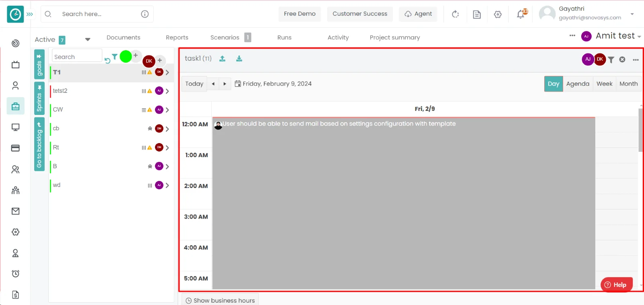
Task: Toggle Show business hours
Action: coord(220,300)
